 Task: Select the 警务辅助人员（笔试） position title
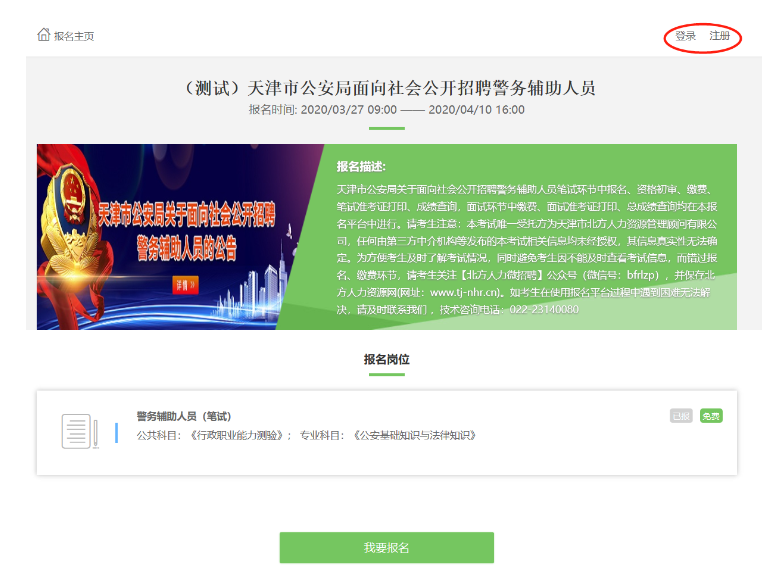point(184,416)
